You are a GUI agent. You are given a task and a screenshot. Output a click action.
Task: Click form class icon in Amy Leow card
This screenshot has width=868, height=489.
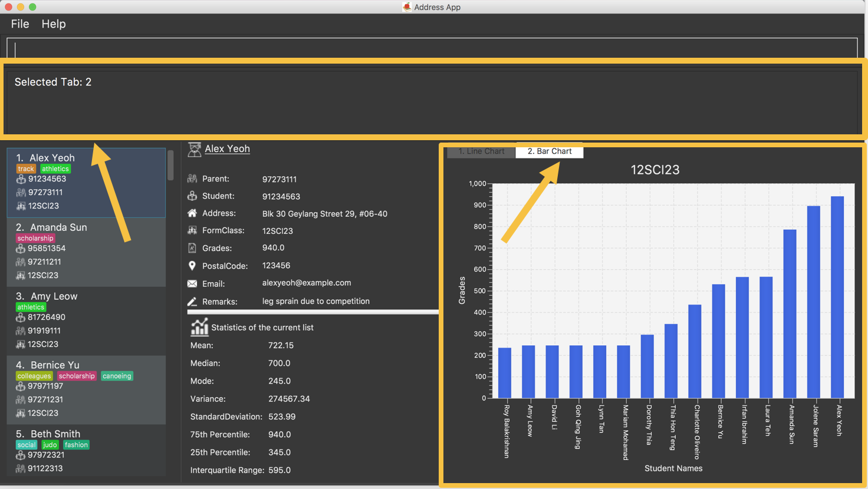point(21,345)
